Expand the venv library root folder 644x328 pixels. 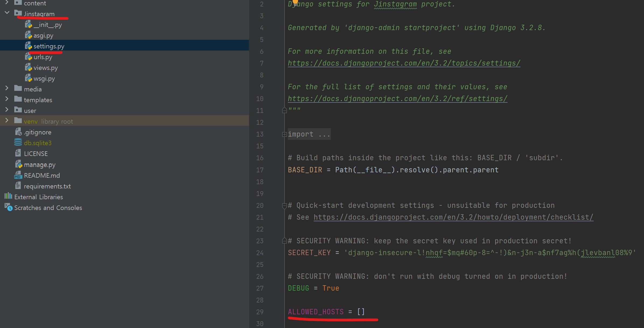(x=7, y=120)
